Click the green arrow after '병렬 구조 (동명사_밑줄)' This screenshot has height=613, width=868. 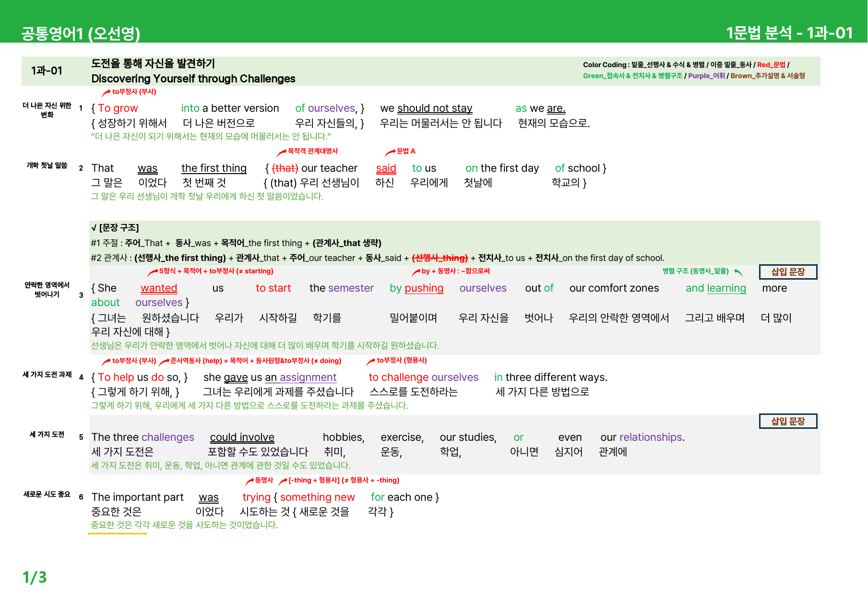coord(738,272)
